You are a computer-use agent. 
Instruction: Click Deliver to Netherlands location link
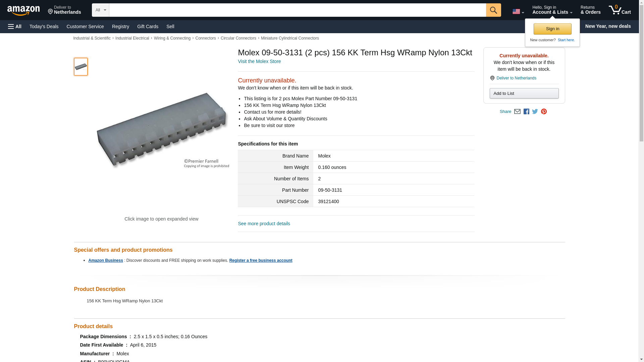point(516,78)
